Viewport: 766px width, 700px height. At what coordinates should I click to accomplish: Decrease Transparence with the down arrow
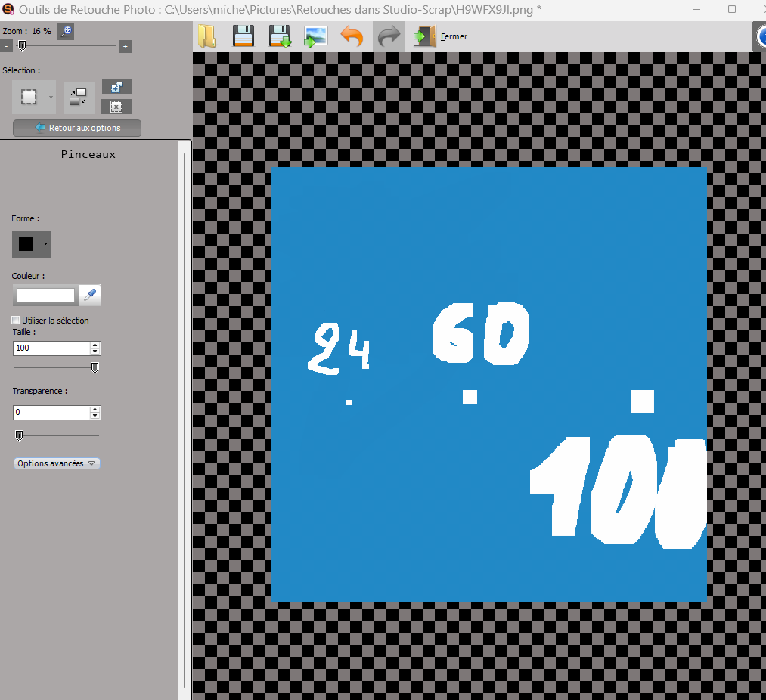(95, 417)
